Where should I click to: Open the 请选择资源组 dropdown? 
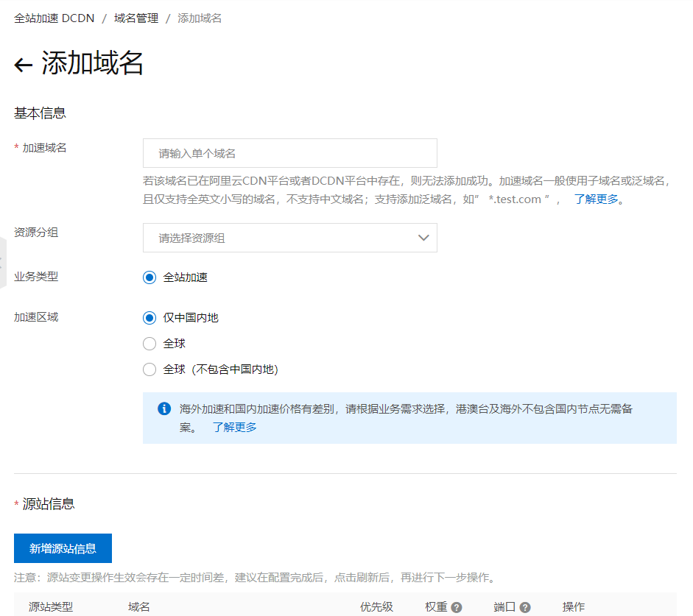click(x=289, y=238)
